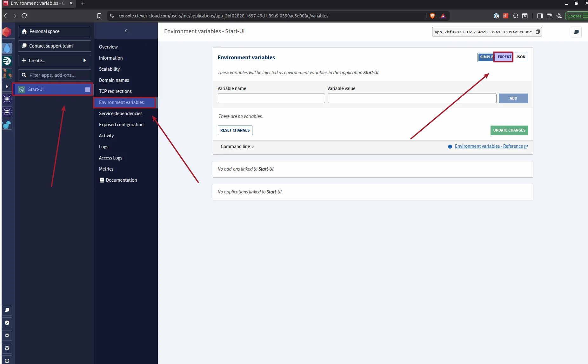Click the Brave Shields icon in address bar
588x364 pixels.
click(432, 16)
